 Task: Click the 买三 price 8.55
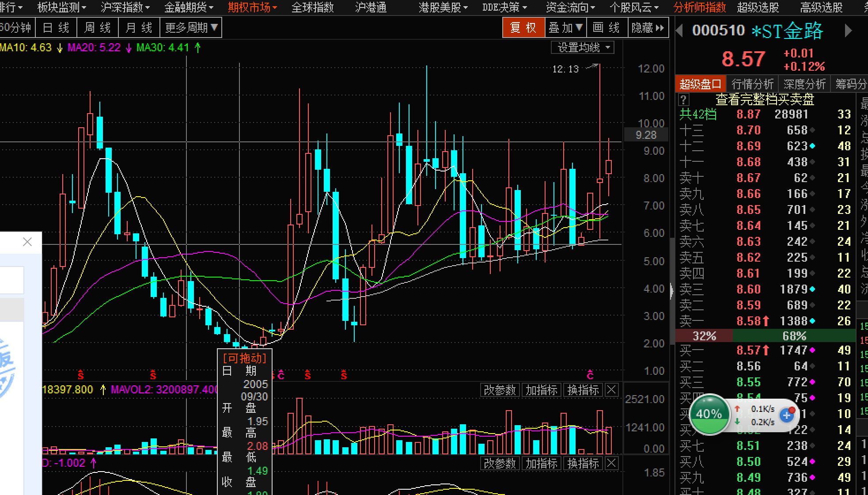pyautogui.click(x=748, y=382)
